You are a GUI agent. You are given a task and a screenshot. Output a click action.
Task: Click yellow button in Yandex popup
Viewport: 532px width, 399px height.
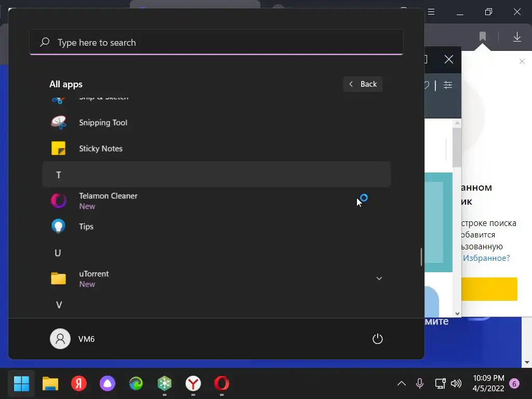pyautogui.click(x=489, y=289)
